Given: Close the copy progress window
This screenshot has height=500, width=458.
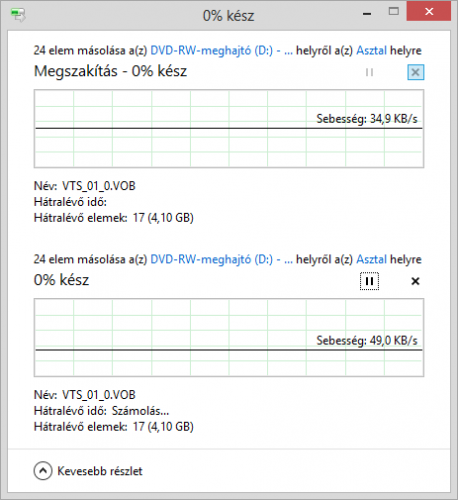Looking at the screenshot, I should point(429,12).
